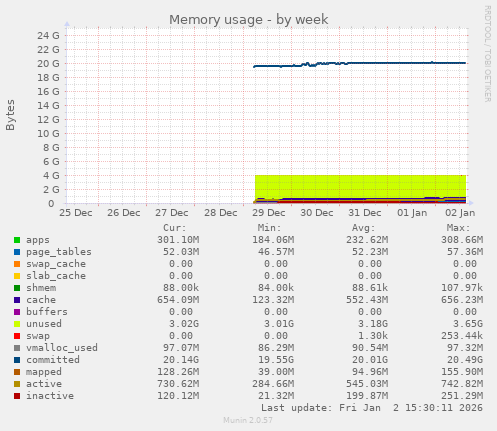The height and width of the screenshot is (431, 497).
Task: Click the 'inactive' legend label
Action: pos(50,396)
